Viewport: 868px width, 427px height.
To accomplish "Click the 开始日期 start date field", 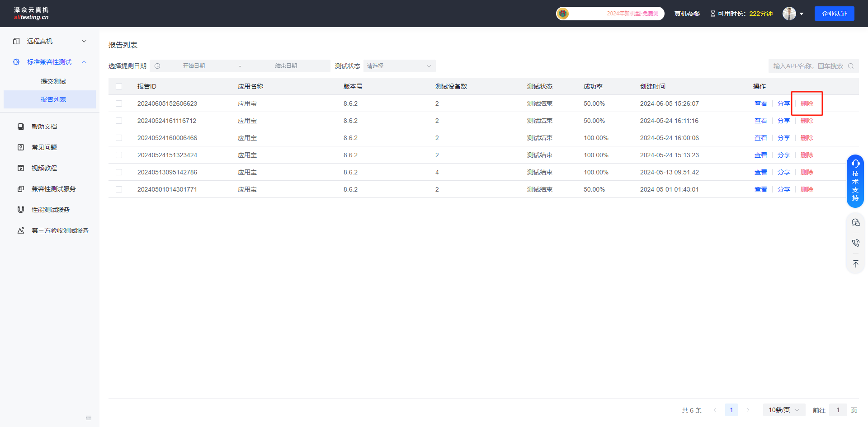I will (194, 66).
